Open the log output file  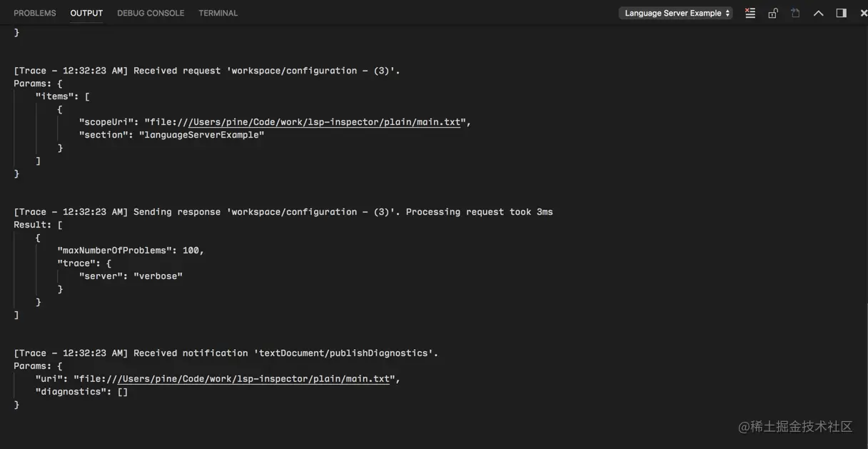coord(796,13)
